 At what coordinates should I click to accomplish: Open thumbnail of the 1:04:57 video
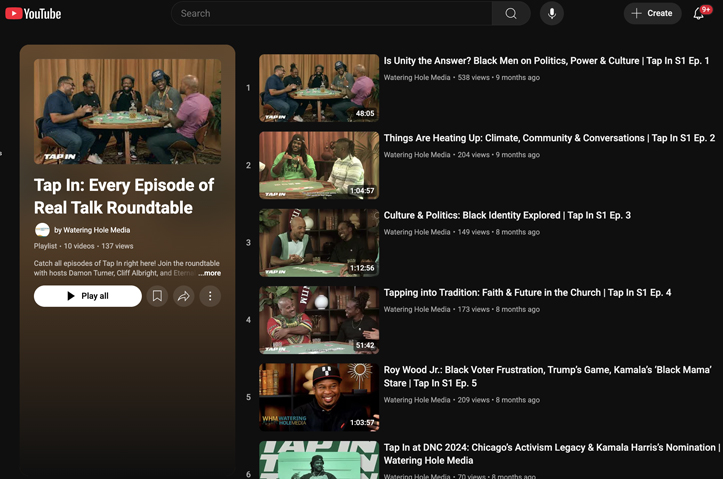319,166
